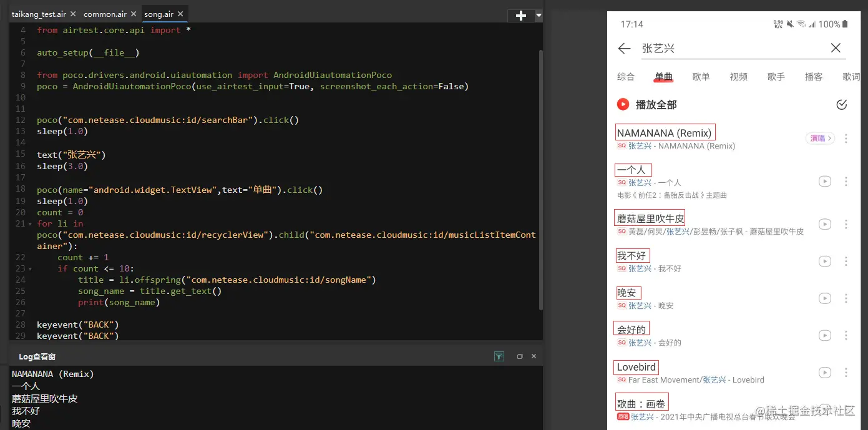Pop out the Log window panel
This screenshot has width=868, height=430.
click(x=520, y=356)
